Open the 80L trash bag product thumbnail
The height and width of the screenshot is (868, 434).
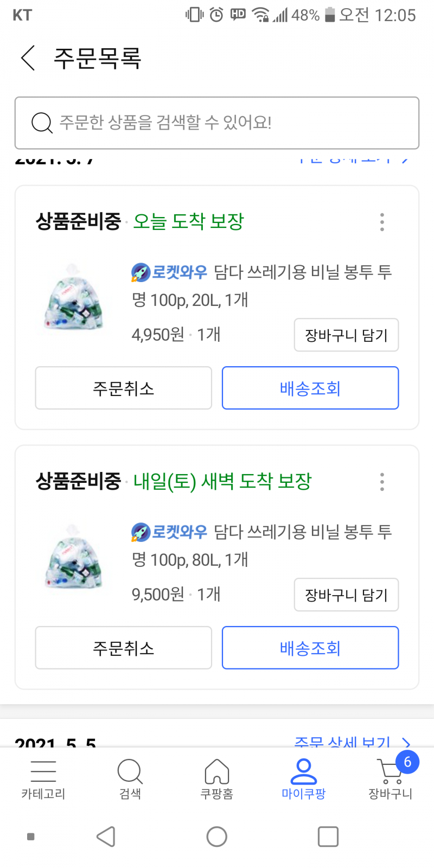coord(73,559)
